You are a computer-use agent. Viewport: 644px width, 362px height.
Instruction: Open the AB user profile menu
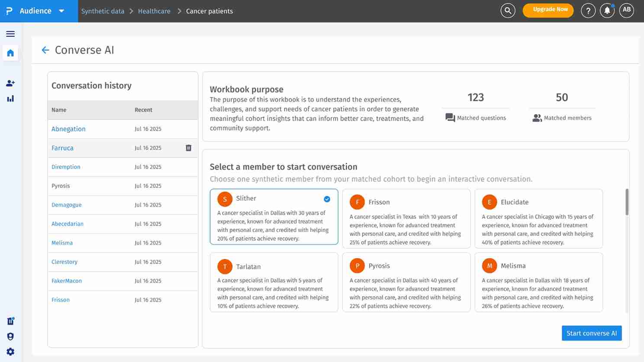click(626, 10)
